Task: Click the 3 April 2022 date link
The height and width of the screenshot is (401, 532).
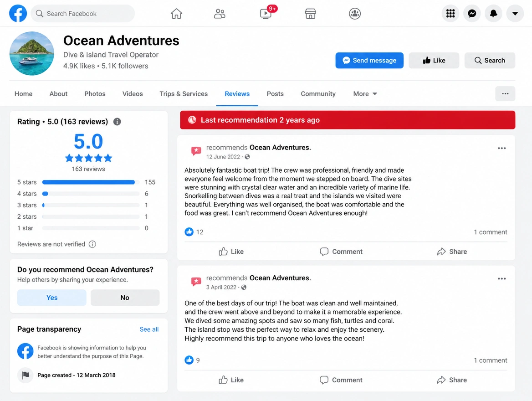Action: tap(221, 287)
